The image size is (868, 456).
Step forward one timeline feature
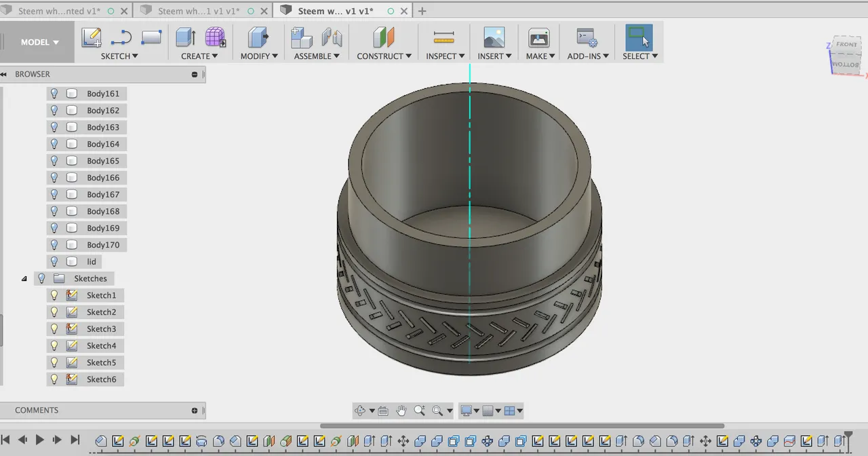click(58, 440)
